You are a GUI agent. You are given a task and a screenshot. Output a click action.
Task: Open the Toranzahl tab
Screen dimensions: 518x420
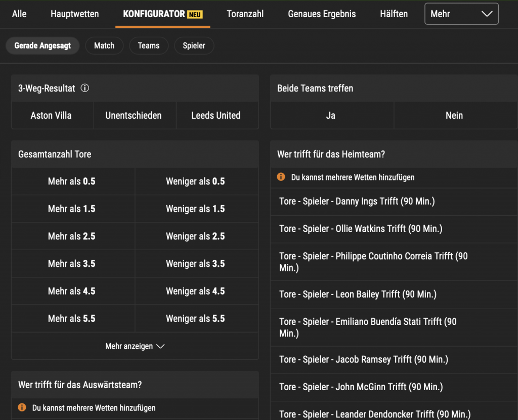coord(245,14)
